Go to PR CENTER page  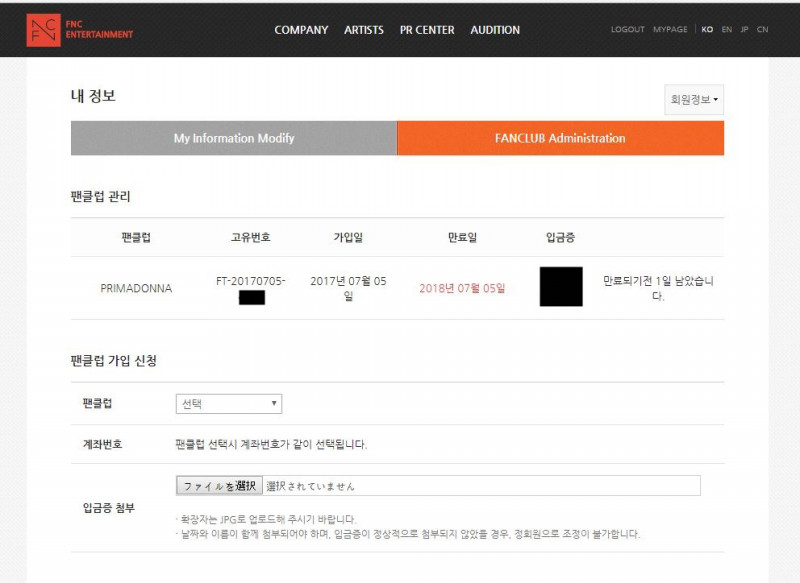coord(427,30)
